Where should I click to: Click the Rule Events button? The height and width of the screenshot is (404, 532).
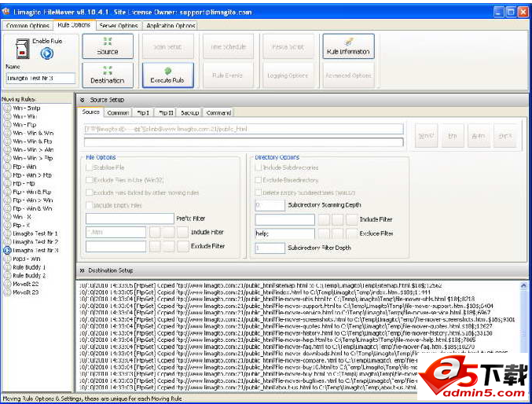[x=228, y=75]
